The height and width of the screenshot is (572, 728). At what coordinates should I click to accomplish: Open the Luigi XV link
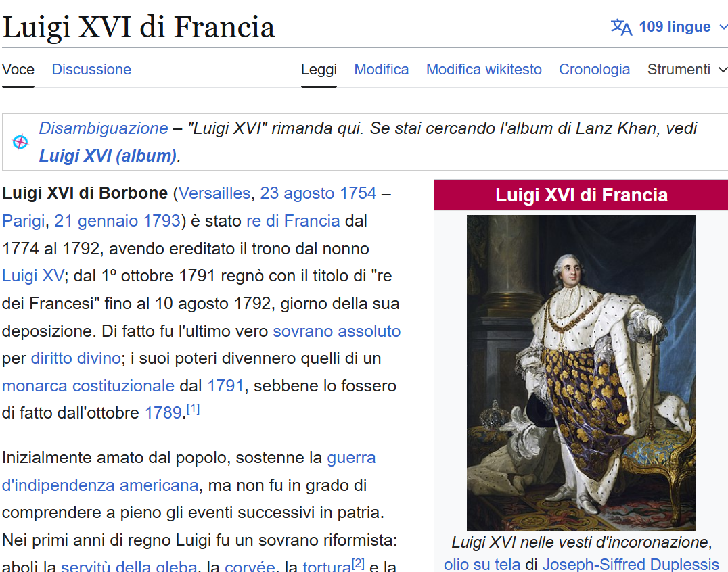click(33, 276)
